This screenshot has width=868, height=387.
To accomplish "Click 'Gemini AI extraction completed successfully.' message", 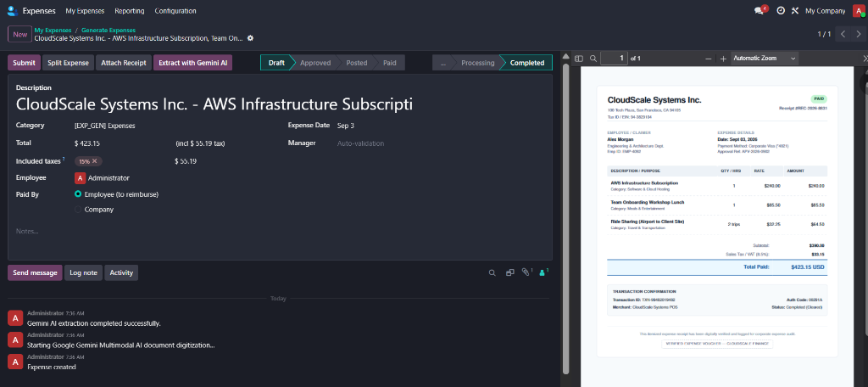I will click(94, 323).
